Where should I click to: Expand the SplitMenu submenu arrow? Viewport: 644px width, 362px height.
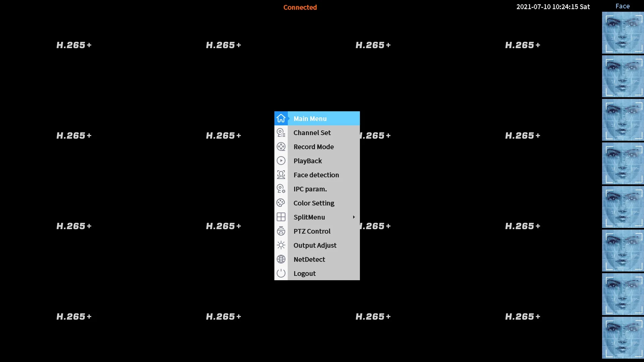point(354,217)
